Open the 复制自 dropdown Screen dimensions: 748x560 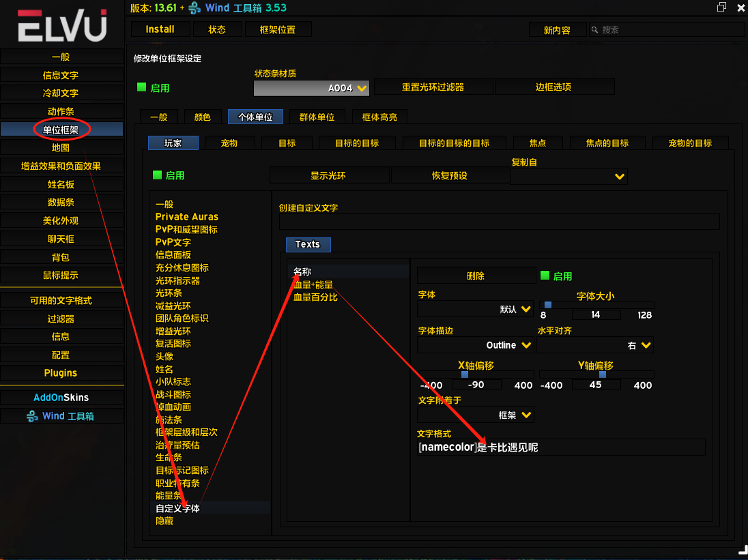(569, 176)
